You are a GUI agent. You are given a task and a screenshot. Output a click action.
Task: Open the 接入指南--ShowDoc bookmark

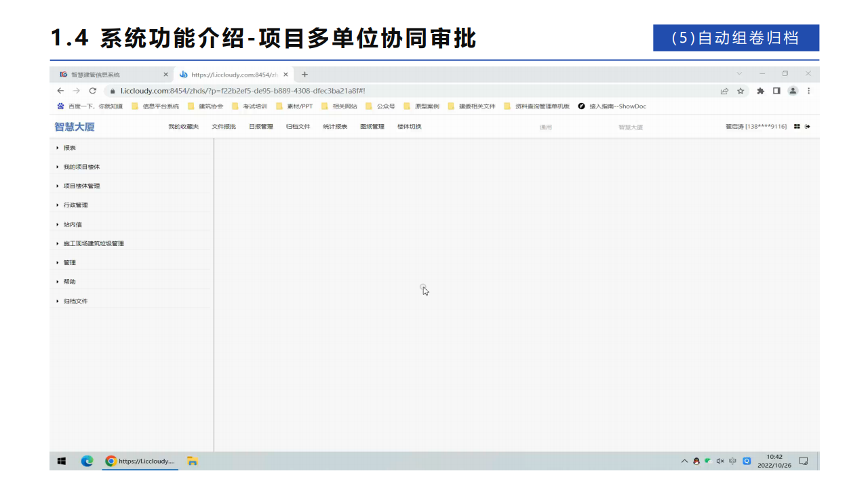click(612, 106)
